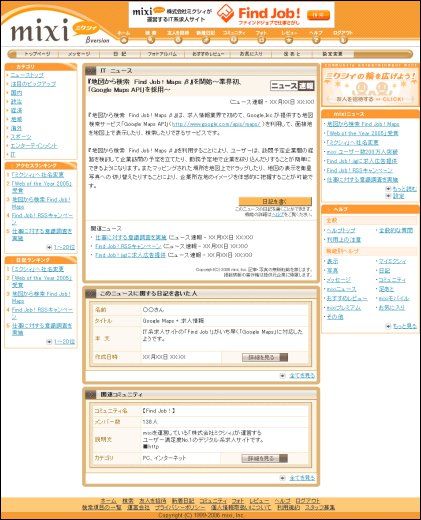
Task: Click the ホーム round icon in top navigation
Action: pyautogui.click(x=124, y=40)
